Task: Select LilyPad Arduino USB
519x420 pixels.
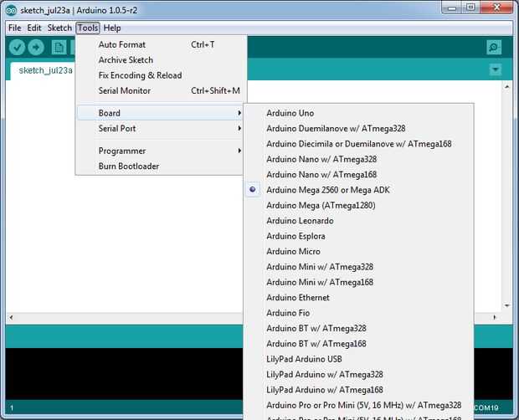Action: 359,359
